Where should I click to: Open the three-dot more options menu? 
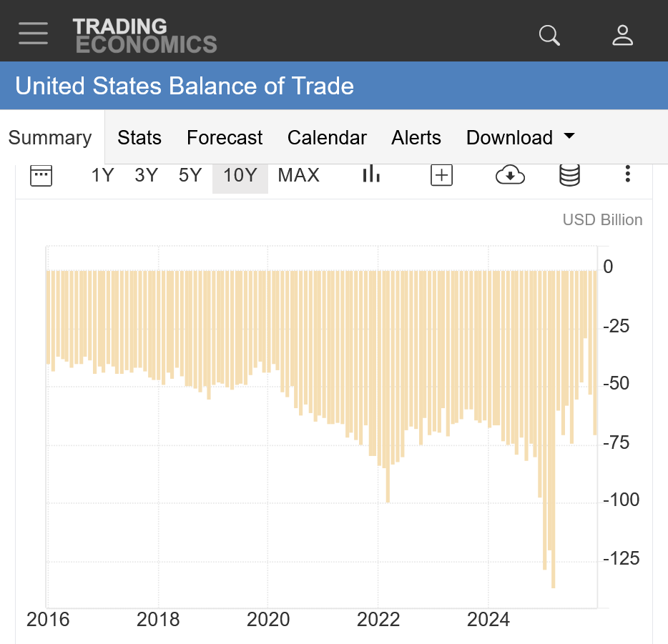point(627,174)
